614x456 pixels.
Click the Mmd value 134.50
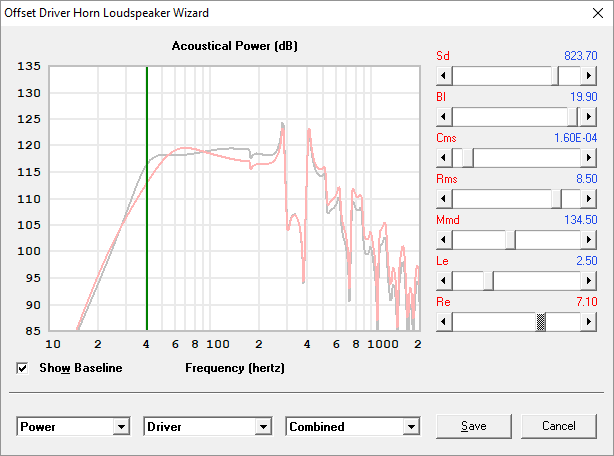pos(581,220)
